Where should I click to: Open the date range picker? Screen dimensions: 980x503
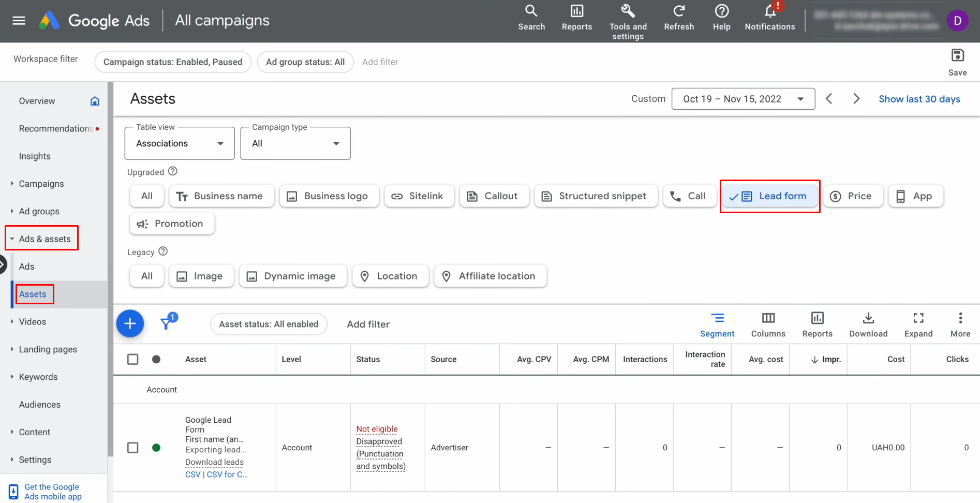[743, 99]
